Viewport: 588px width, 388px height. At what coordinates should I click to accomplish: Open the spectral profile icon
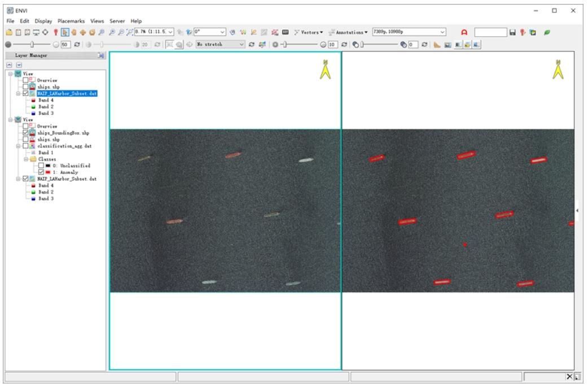(243, 32)
